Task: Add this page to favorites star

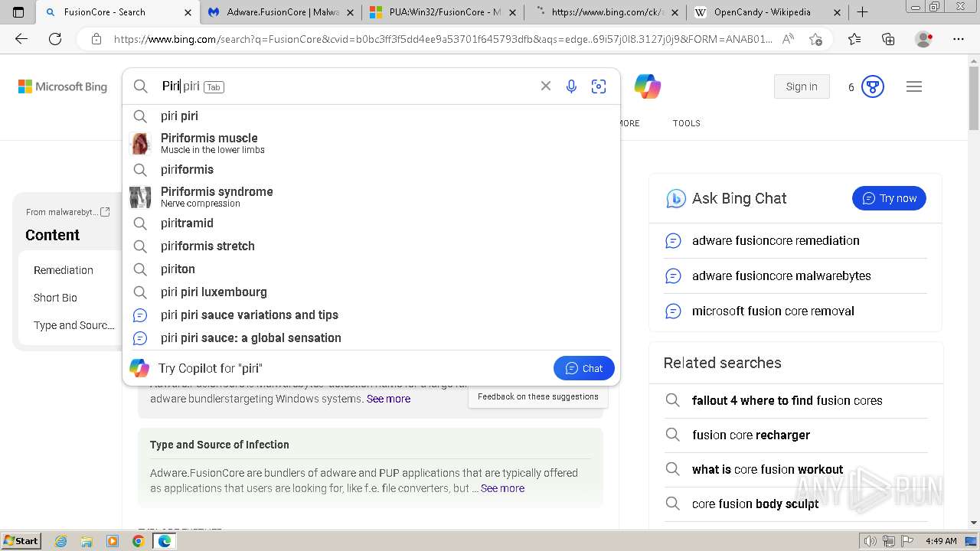Action: click(815, 39)
